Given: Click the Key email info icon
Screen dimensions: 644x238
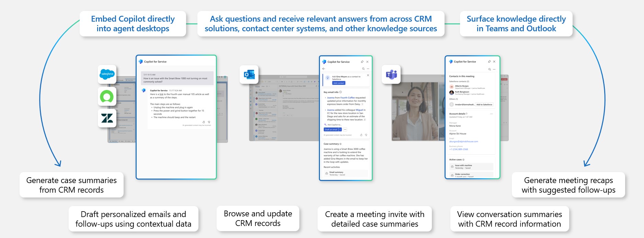Looking at the screenshot, I should (x=340, y=92).
